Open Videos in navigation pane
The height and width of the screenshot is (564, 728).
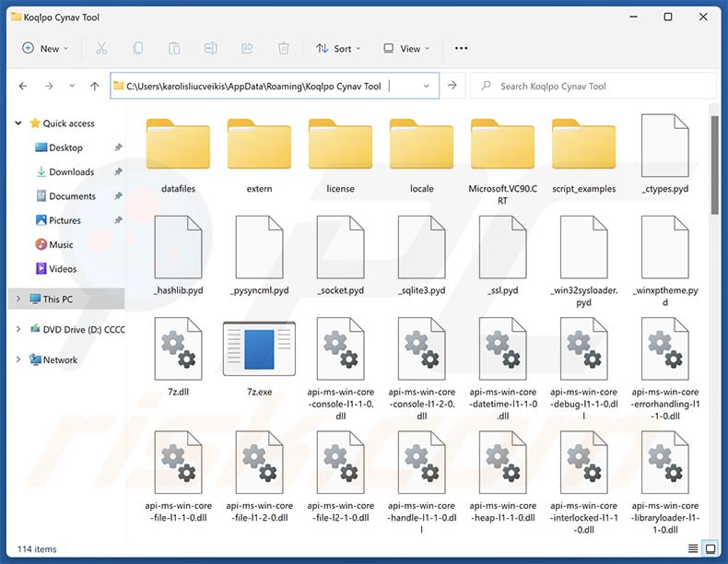point(56,268)
